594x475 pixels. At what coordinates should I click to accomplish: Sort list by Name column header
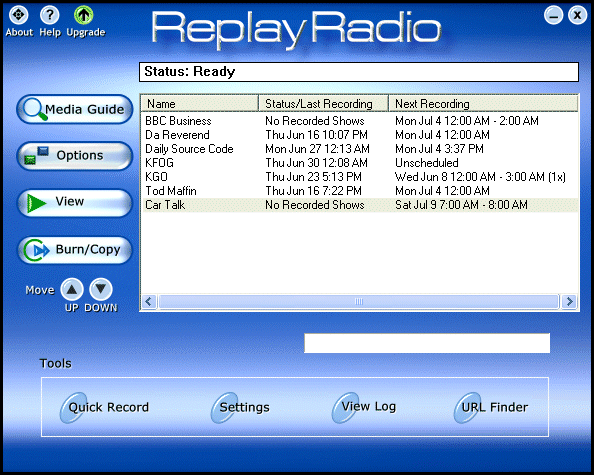pos(200,103)
